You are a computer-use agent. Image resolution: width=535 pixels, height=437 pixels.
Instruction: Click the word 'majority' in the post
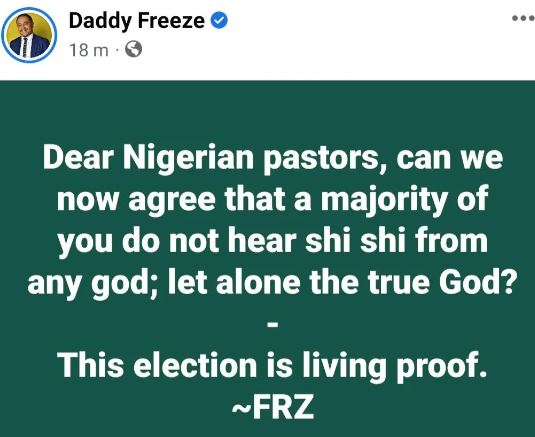(x=384, y=201)
